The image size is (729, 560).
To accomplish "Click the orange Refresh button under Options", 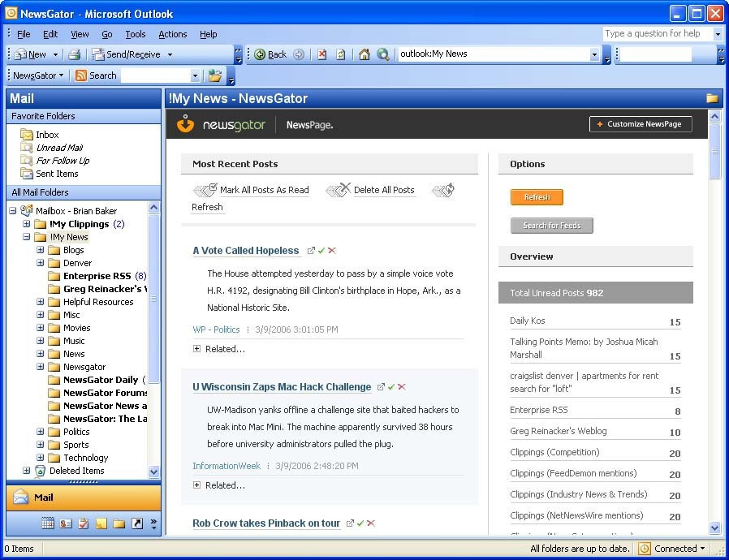I will tap(537, 197).
